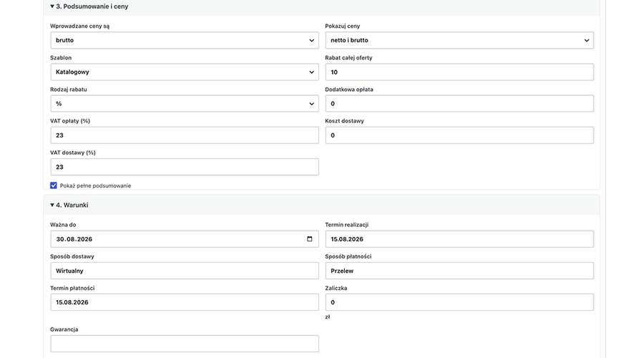
Task: Click the Termin realizacji field
Action: click(459, 239)
